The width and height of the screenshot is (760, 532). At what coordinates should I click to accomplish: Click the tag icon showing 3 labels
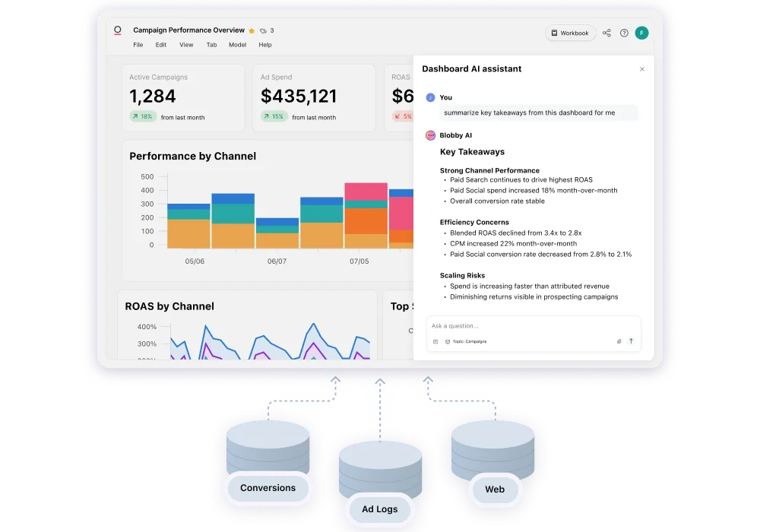pyautogui.click(x=263, y=30)
